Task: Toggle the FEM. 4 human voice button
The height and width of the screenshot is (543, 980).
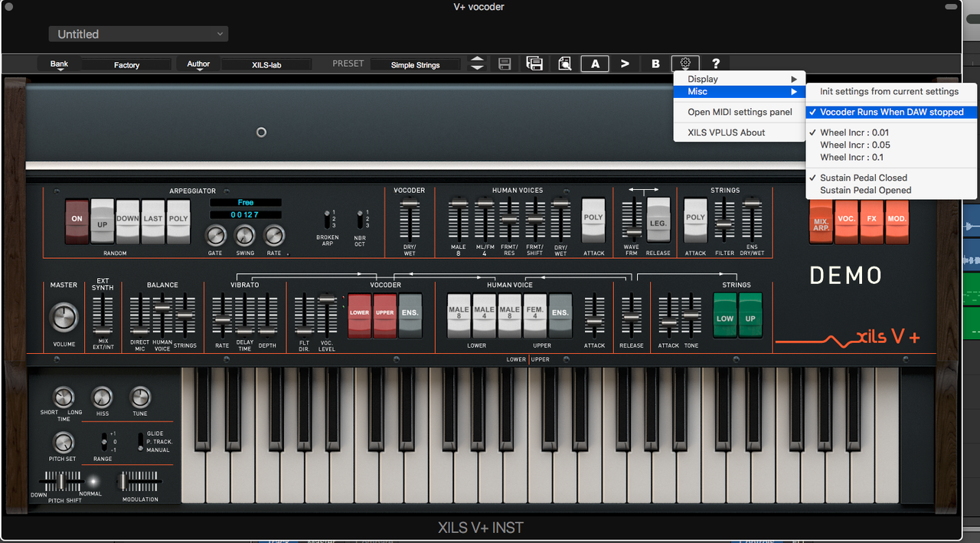Action: point(534,316)
